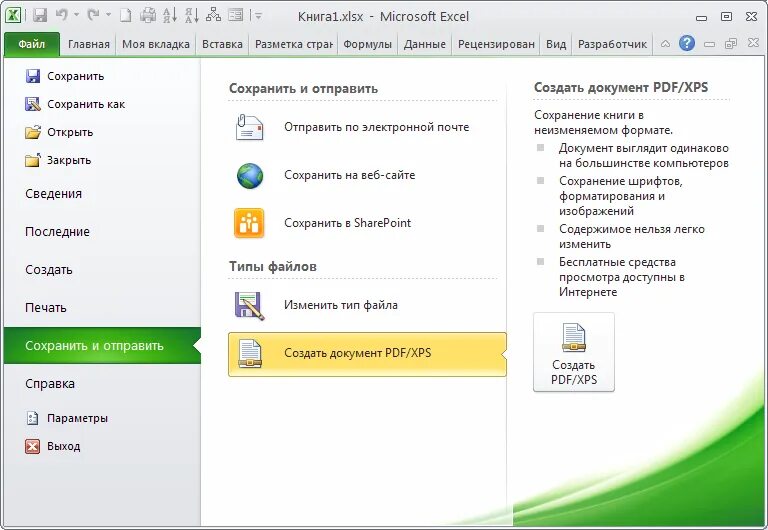Click the New blank document icon
Image resolution: width=768 pixels, height=530 pixels.
coord(126,16)
